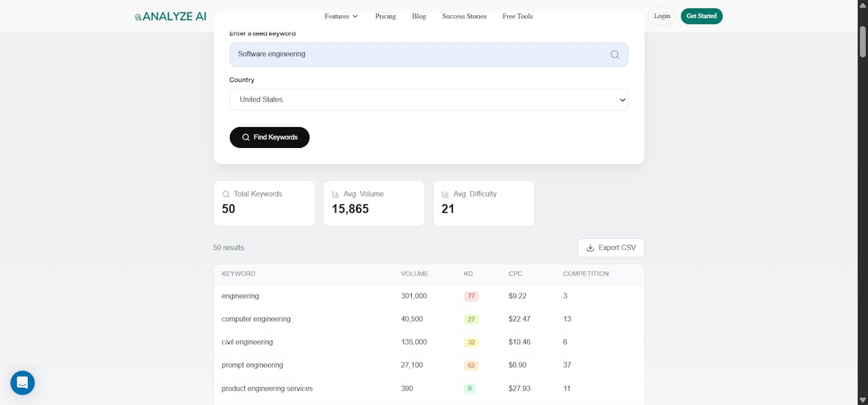Viewport: 868px width, 405px height.
Task: Click the KD badge 32
Action: coord(471,342)
